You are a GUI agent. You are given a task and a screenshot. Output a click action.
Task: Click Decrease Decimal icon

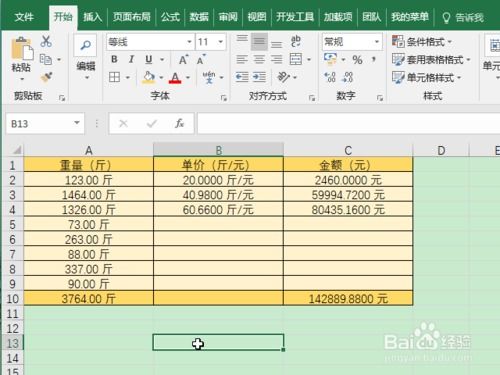[347, 77]
